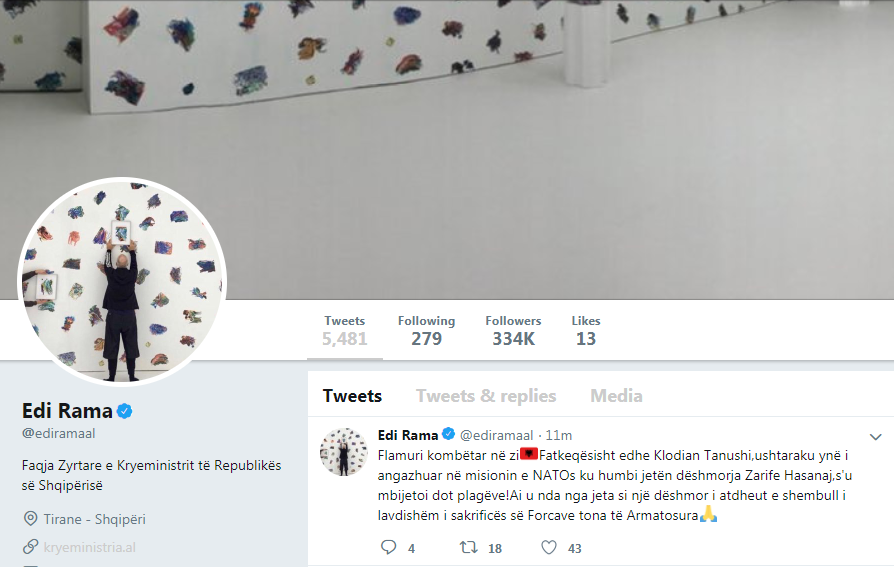Screen dimensions: 894x567
Task: Select the Tweets tab in the timeline
Action: pos(352,396)
